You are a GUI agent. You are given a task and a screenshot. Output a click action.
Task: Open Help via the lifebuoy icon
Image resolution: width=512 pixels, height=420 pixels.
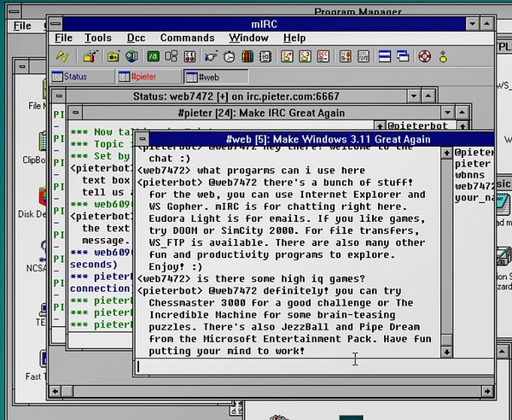point(424,57)
